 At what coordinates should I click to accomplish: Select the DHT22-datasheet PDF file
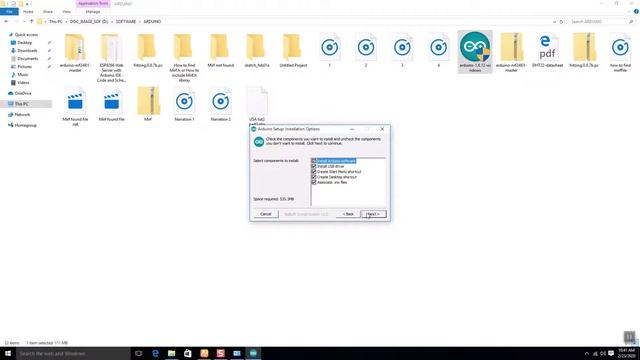[547, 51]
